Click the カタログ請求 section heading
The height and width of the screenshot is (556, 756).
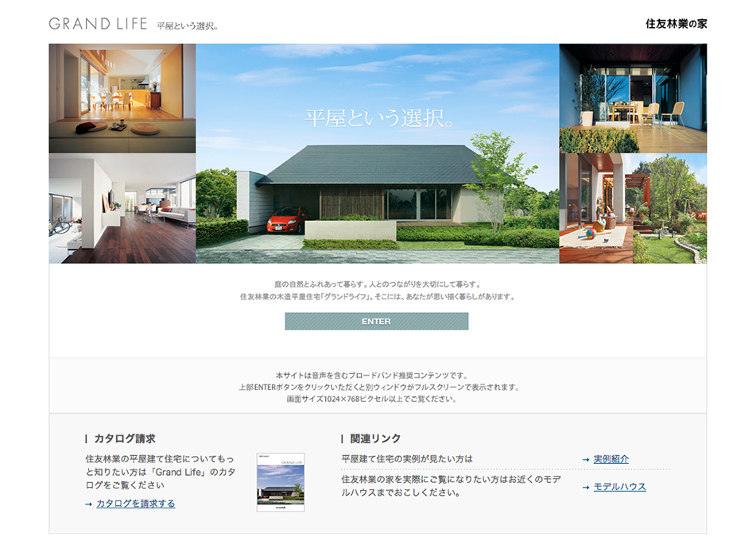124,438
